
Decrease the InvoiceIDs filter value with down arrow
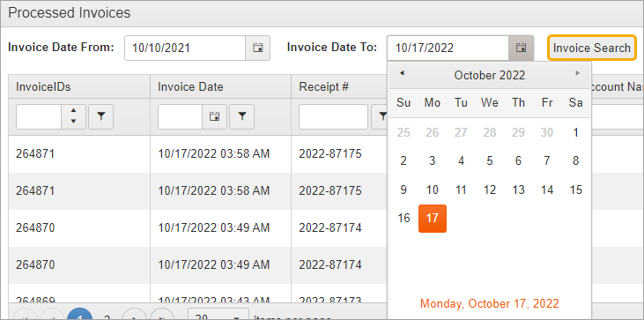pyautogui.click(x=73, y=122)
